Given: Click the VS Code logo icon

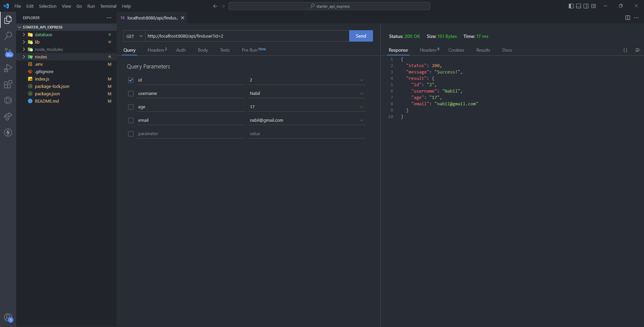Looking at the screenshot, I should pyautogui.click(x=6, y=6).
